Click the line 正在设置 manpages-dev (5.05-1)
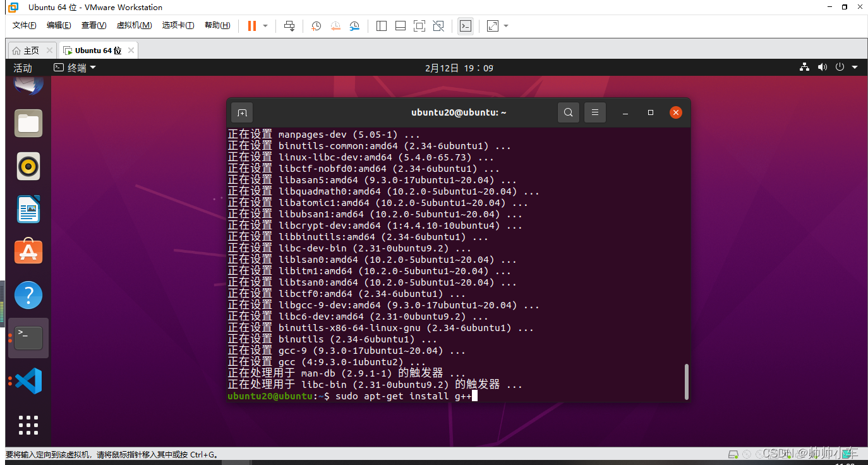868x465 pixels. coord(323,135)
